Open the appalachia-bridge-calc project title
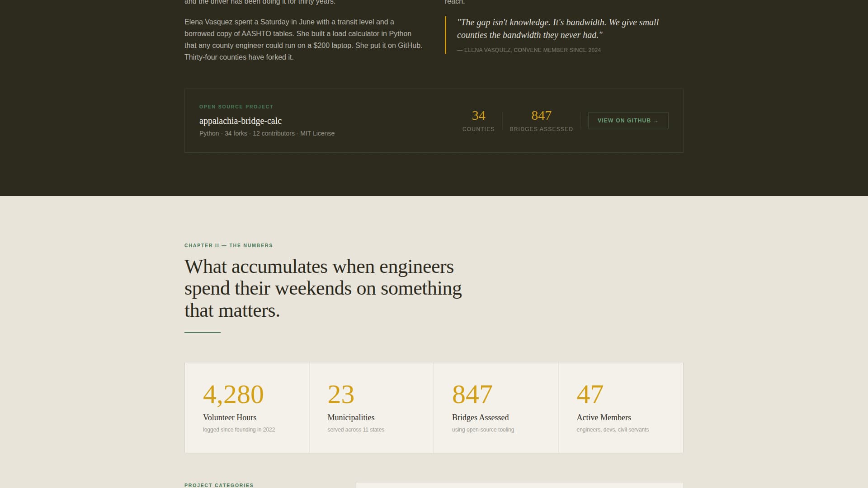This screenshot has width=868, height=488. pyautogui.click(x=240, y=121)
